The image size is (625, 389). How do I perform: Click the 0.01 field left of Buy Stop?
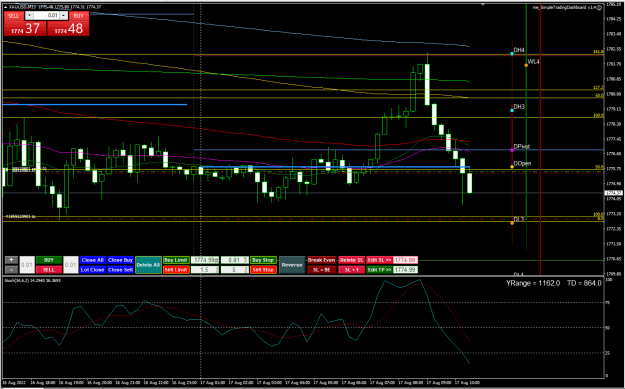pyautogui.click(x=235, y=260)
